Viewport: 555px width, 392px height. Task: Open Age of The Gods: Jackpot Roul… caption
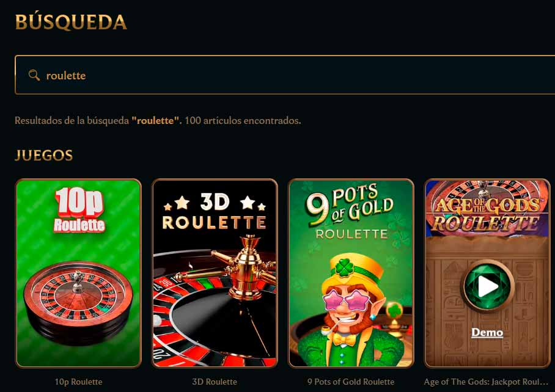pos(486,382)
